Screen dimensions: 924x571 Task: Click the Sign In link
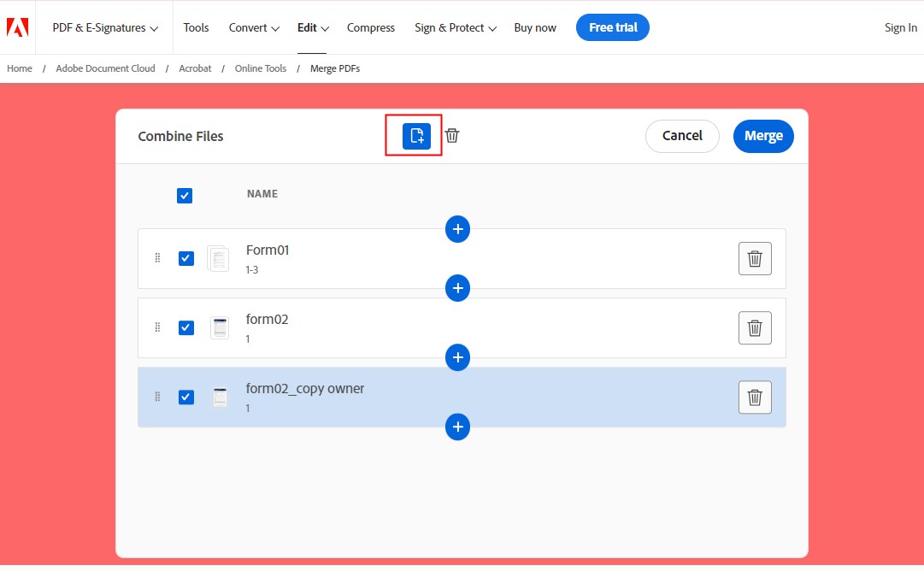(x=901, y=27)
